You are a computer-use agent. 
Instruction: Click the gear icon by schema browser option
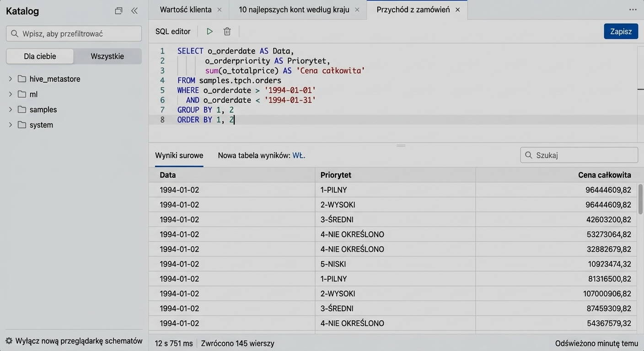coord(9,341)
